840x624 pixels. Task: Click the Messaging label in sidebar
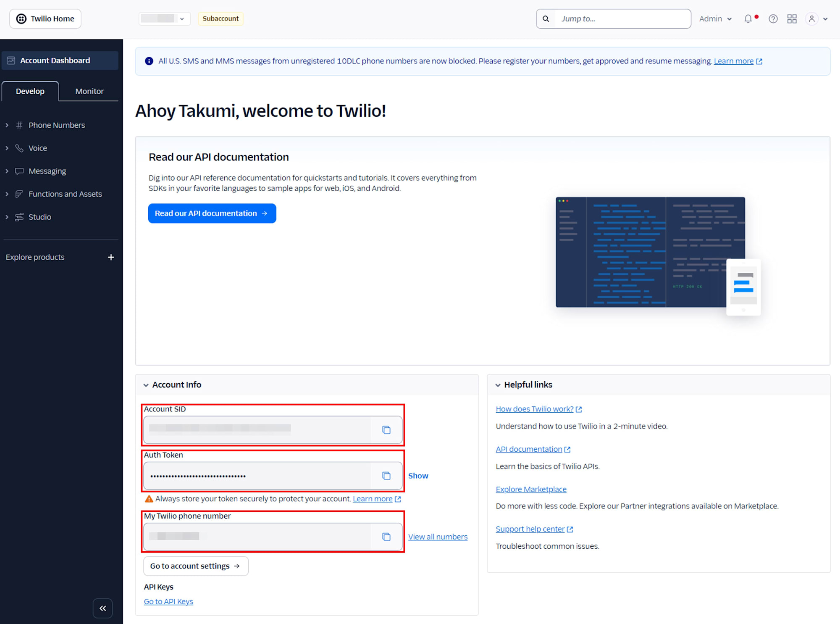click(x=47, y=171)
